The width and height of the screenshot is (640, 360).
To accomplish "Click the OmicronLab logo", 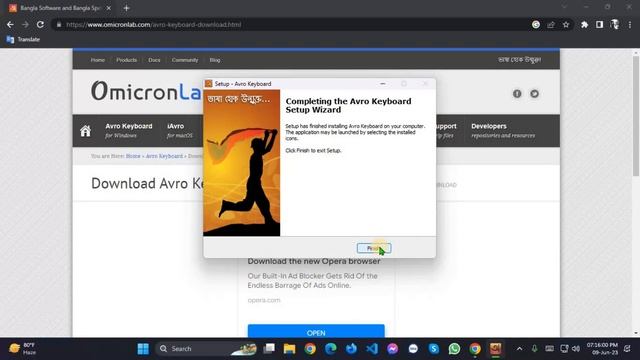I will coord(147,91).
